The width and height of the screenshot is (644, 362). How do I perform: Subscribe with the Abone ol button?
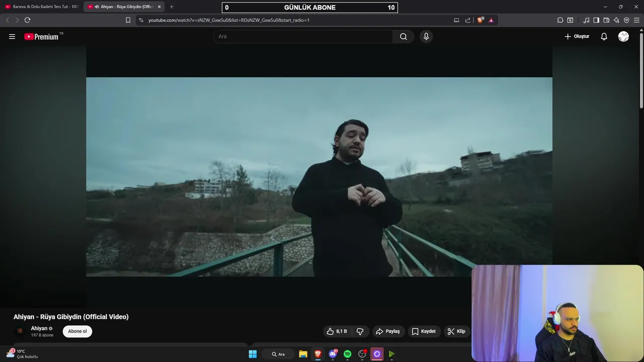(x=77, y=331)
